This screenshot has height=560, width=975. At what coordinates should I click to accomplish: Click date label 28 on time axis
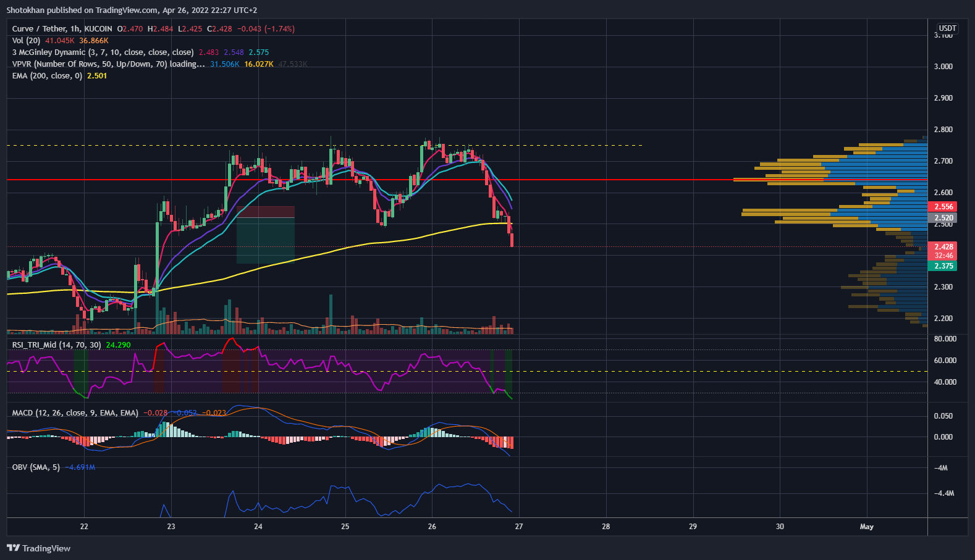coord(606,527)
